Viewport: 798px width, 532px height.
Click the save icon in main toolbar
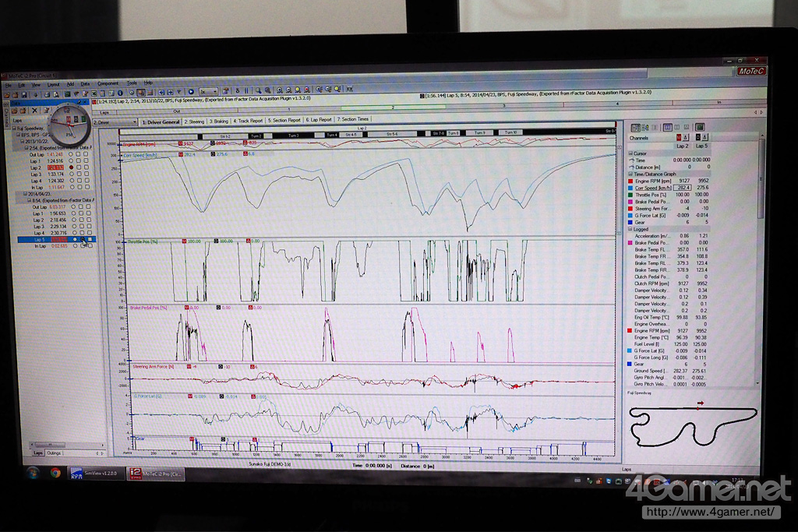pos(24,95)
